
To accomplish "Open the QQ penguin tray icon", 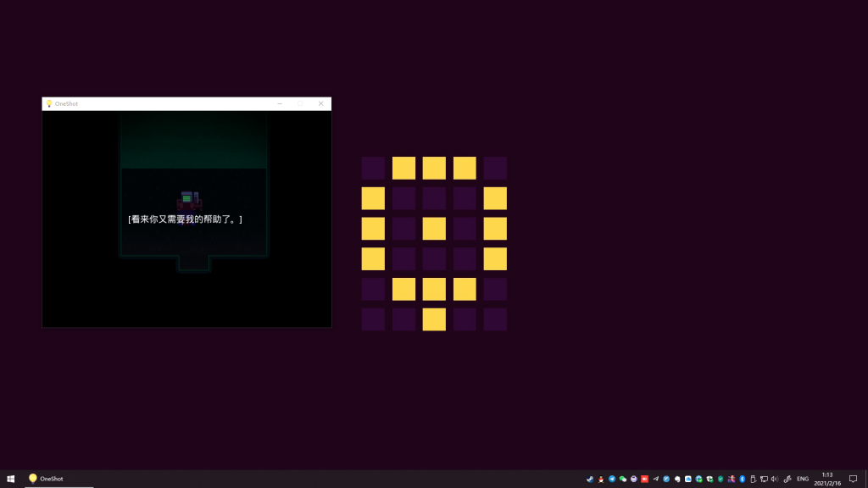I will pyautogui.click(x=601, y=480).
